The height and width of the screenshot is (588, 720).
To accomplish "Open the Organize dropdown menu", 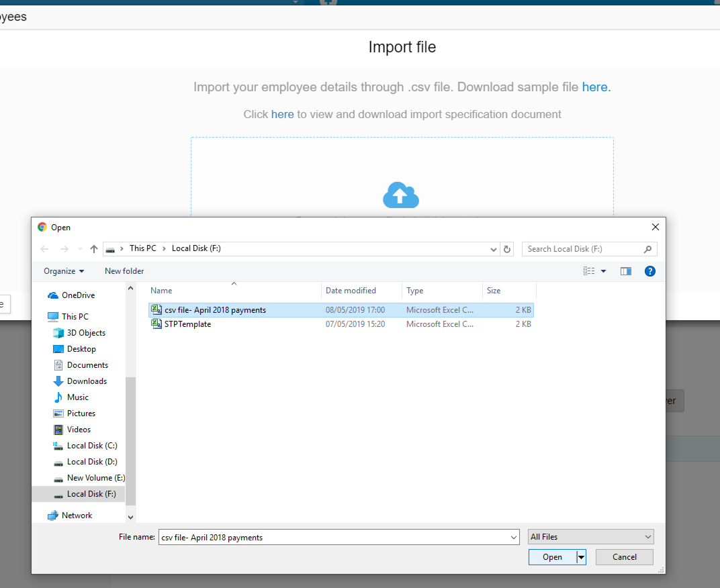I will 64,271.
